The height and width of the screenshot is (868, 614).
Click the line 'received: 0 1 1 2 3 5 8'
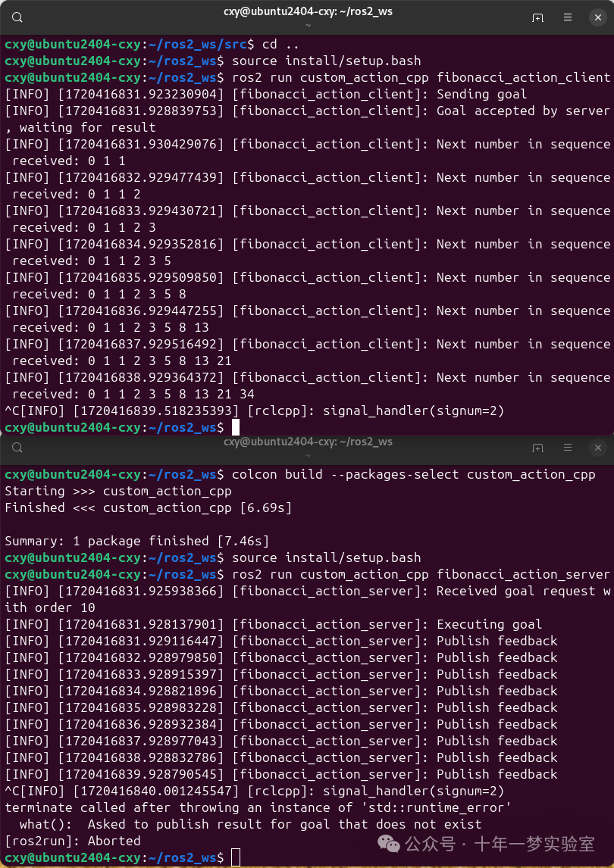point(99,294)
